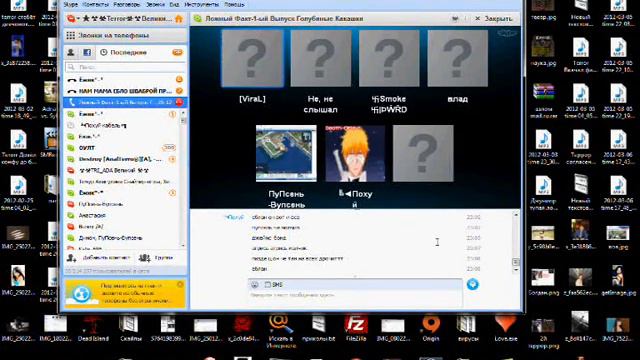Click the chat scrollbar down arrow
The image size is (640, 360).
pyautogui.click(x=516, y=270)
